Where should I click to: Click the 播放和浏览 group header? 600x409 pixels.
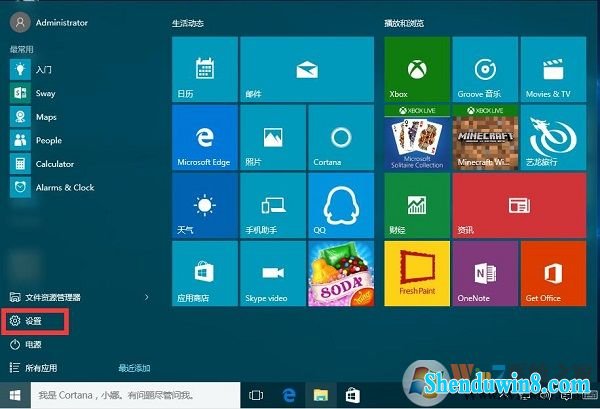[404, 23]
